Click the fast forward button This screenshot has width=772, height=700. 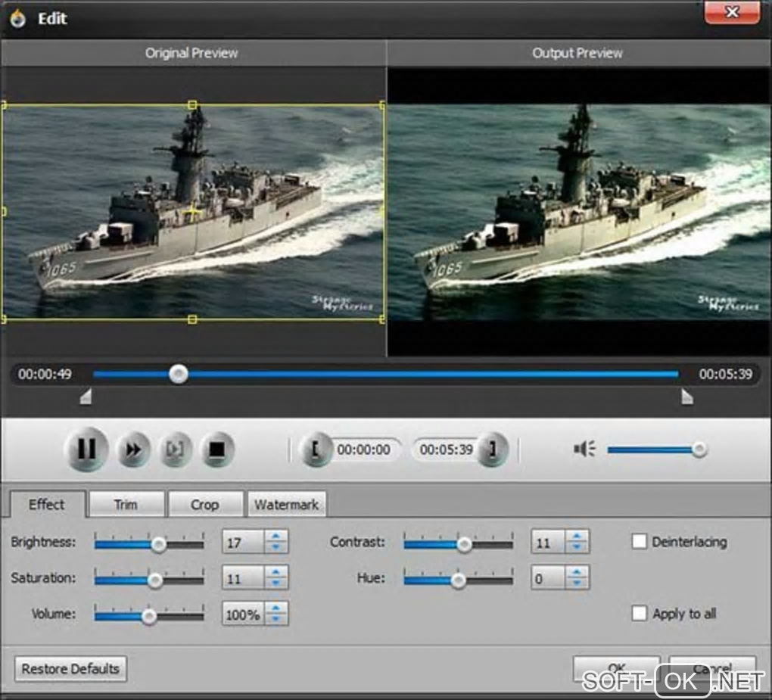133,450
